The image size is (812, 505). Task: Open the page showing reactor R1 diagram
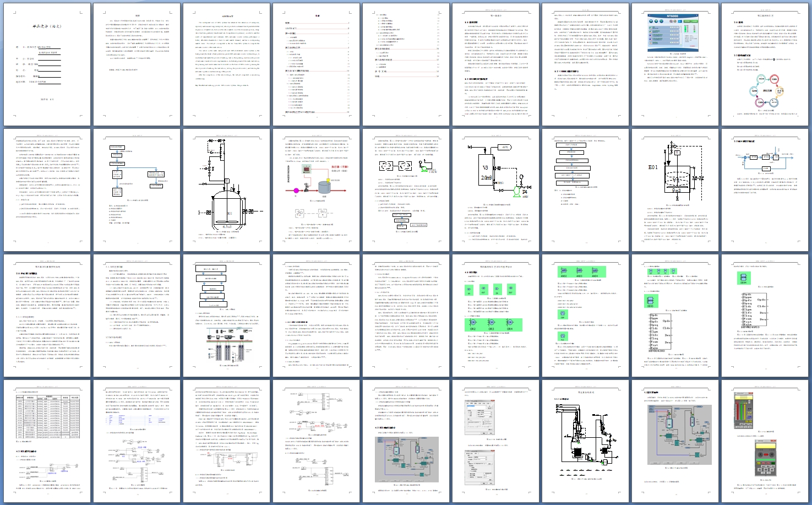pos(227,190)
